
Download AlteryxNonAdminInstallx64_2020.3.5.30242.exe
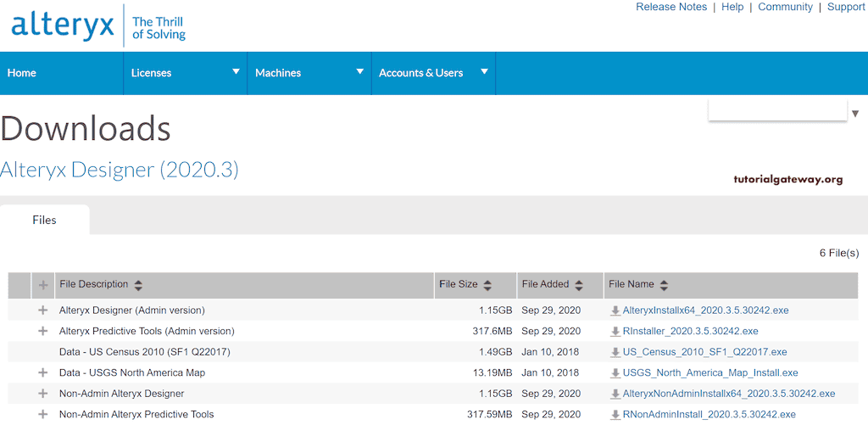[x=728, y=394]
